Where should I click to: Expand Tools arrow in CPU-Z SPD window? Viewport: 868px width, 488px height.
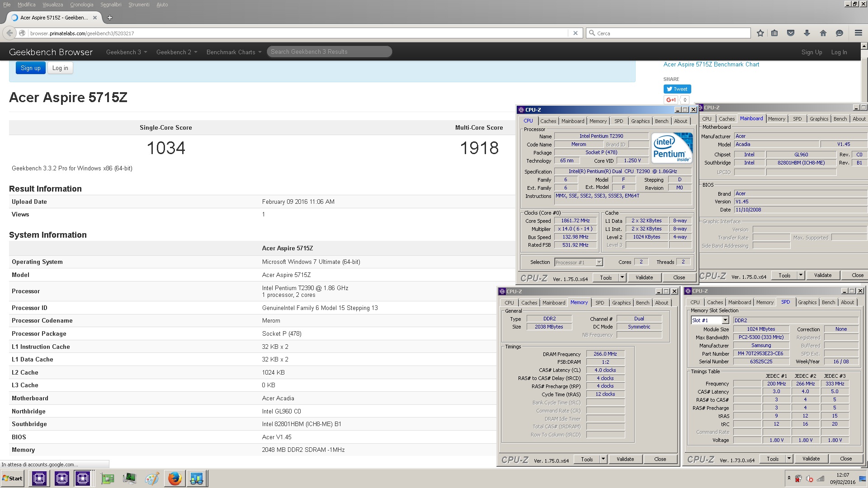click(789, 459)
